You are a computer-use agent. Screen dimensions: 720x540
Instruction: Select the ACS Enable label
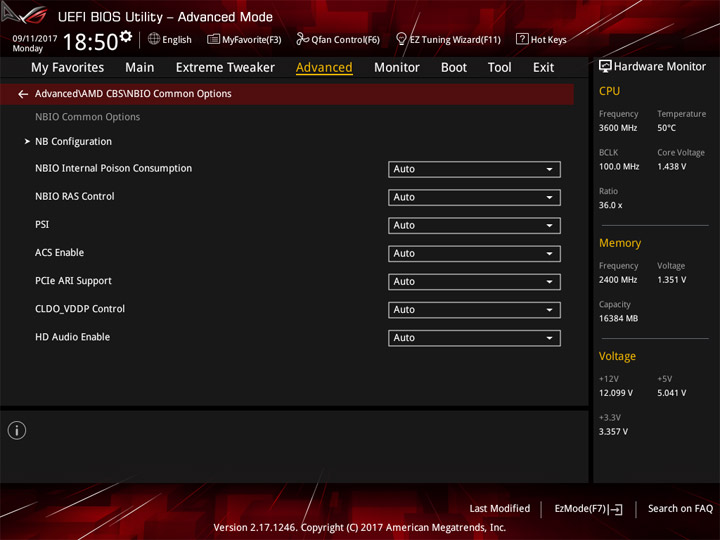tap(59, 253)
